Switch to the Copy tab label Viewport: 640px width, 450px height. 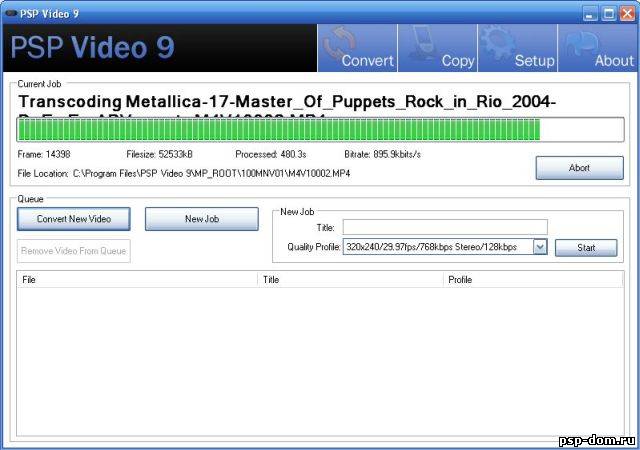[x=457, y=61]
